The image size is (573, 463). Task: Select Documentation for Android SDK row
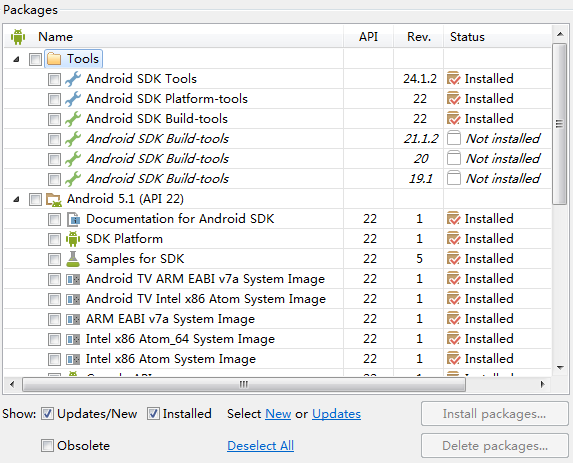point(180,219)
